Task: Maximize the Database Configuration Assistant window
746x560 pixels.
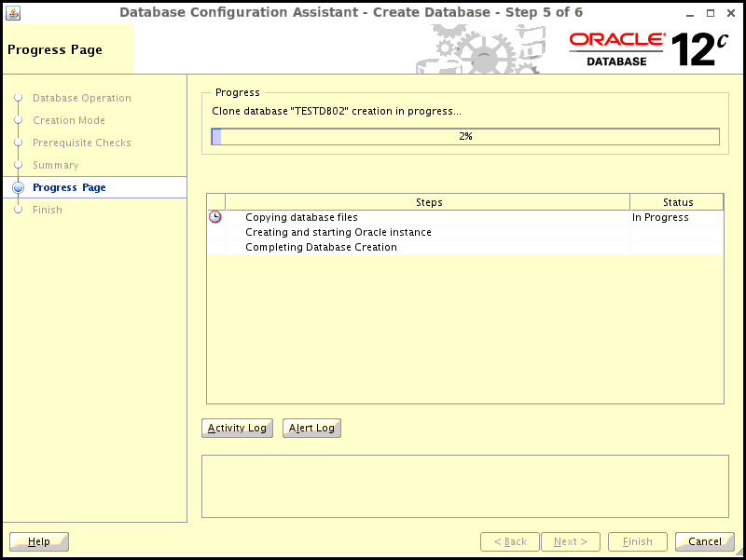Action: pos(711,13)
